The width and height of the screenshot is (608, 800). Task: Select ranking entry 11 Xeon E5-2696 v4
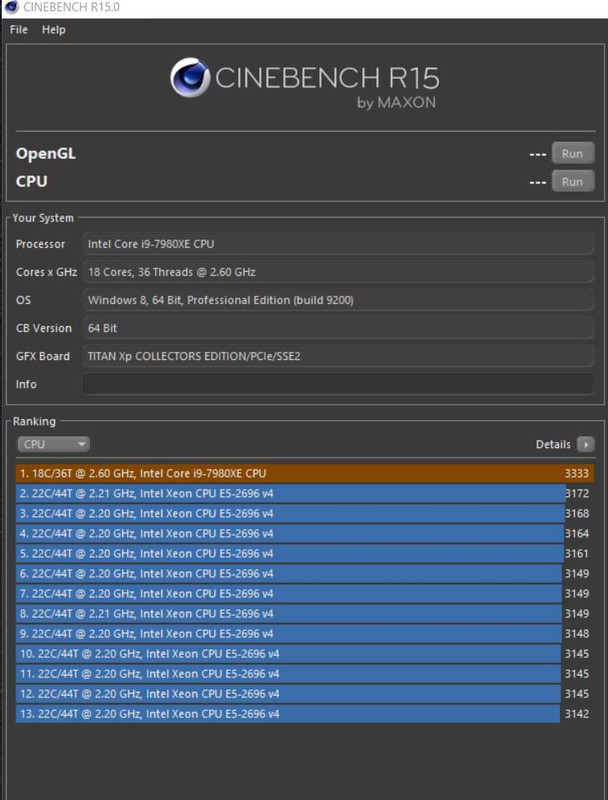305,673
